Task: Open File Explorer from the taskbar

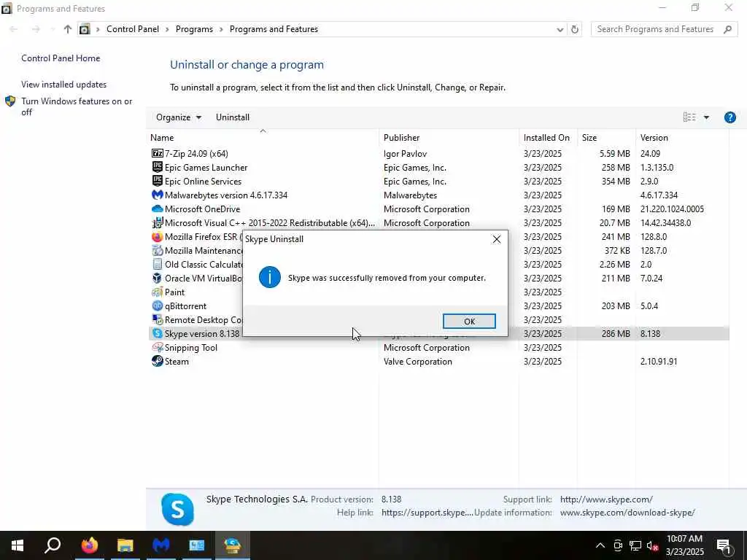Action: click(125, 545)
